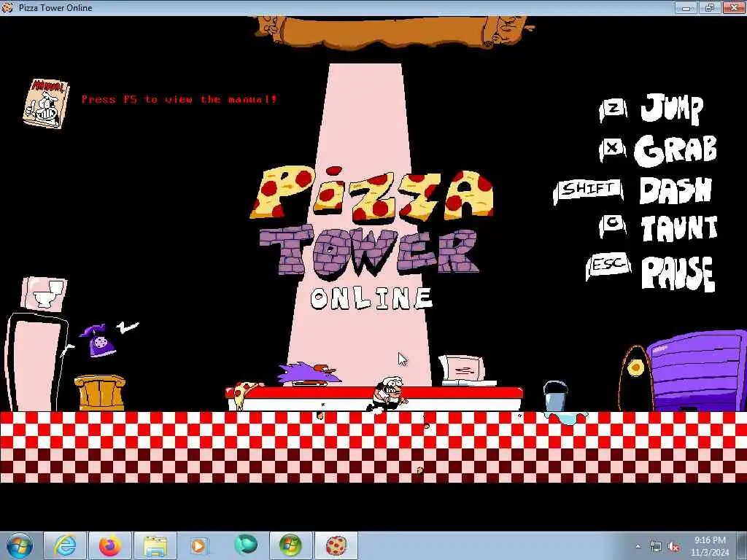Click the network tray icon
Image resolution: width=747 pixels, height=560 pixels.
656,547
